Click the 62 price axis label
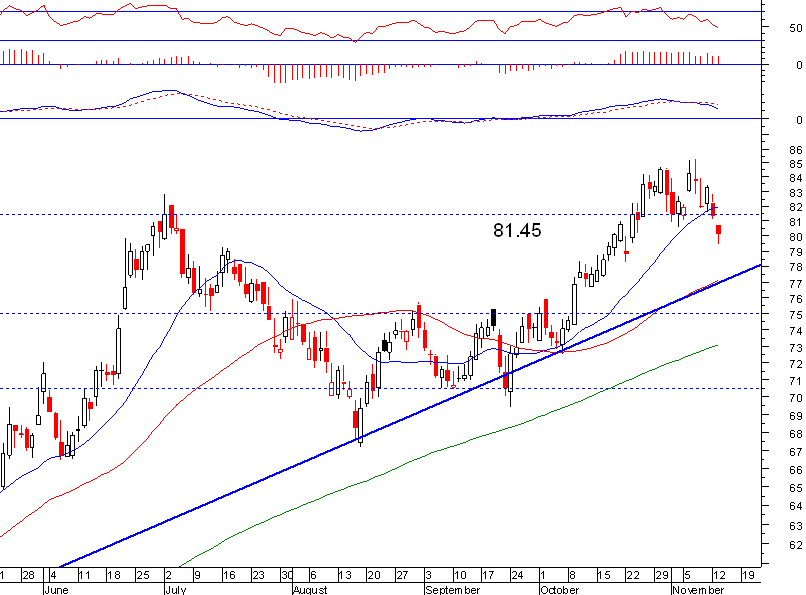The width and height of the screenshot is (806, 595). (796, 545)
